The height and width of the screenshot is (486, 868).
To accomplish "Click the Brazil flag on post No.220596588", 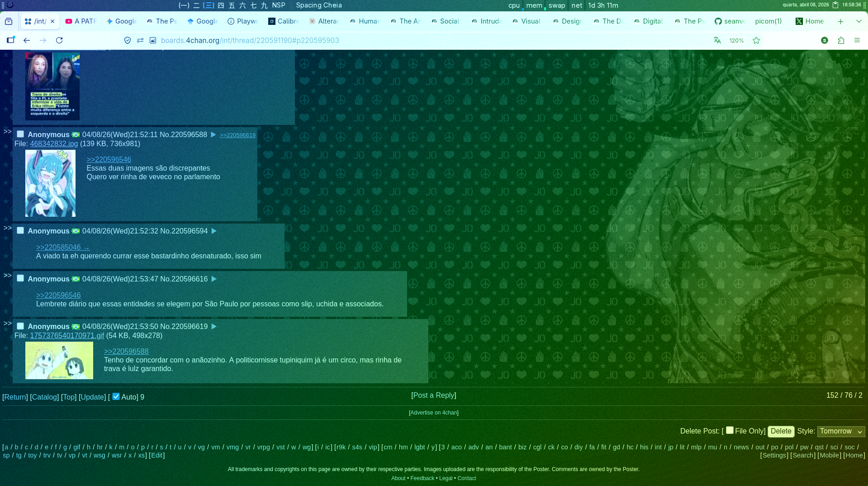I will 76,135.
